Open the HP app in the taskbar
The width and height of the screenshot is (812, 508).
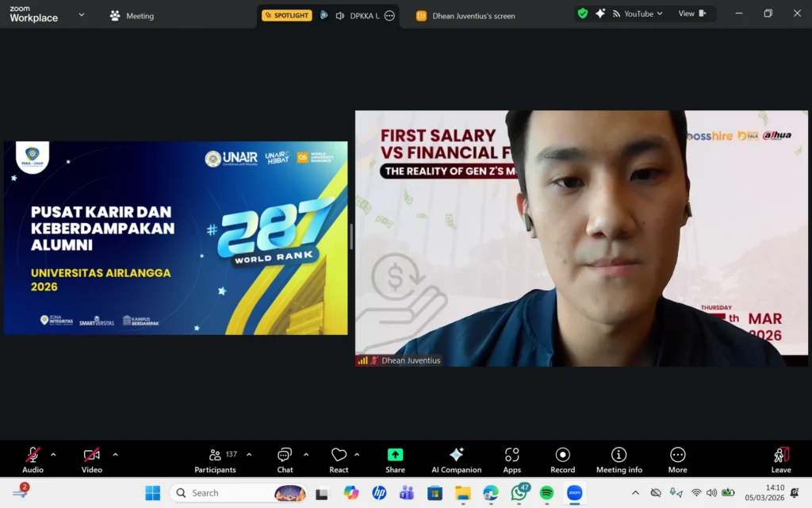[x=379, y=493]
